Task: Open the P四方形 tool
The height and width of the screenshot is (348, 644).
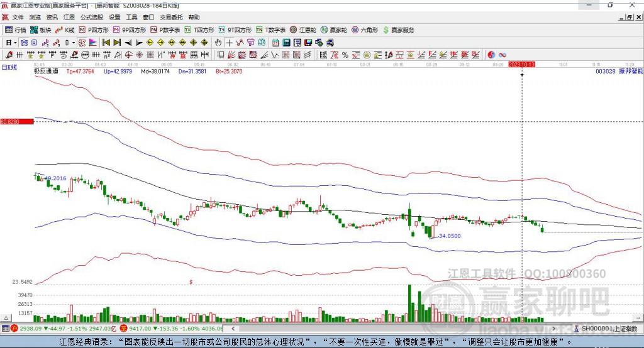Action: 93,30
